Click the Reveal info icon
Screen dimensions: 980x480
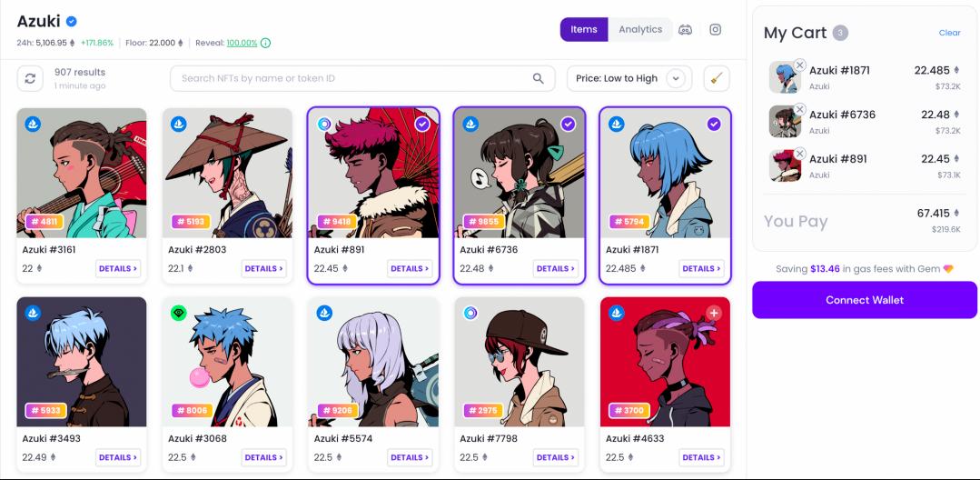pos(265,43)
